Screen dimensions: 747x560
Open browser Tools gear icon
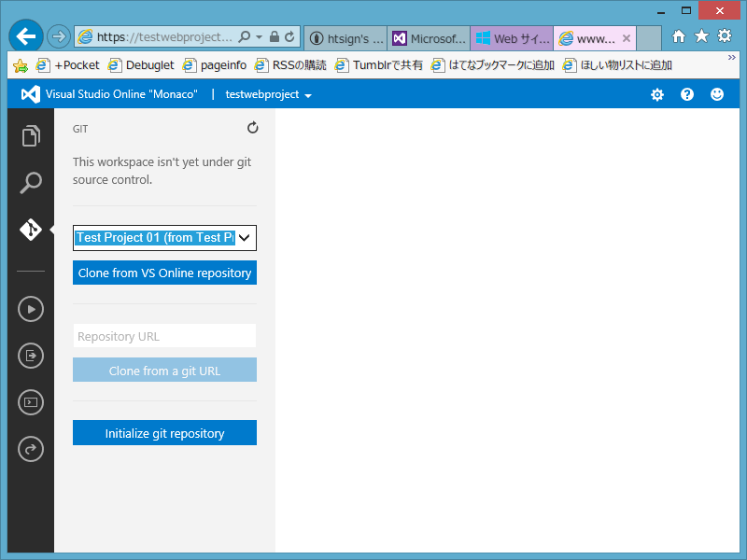pyautogui.click(x=725, y=35)
